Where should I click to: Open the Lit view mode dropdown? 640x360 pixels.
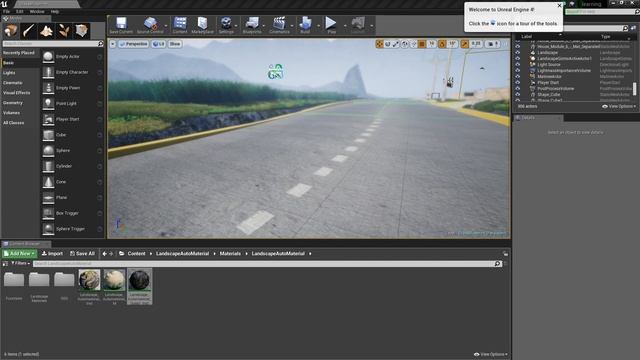[x=159, y=44]
